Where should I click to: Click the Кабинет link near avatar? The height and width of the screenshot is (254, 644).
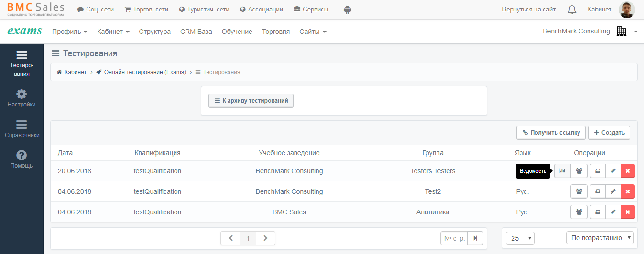pos(600,10)
